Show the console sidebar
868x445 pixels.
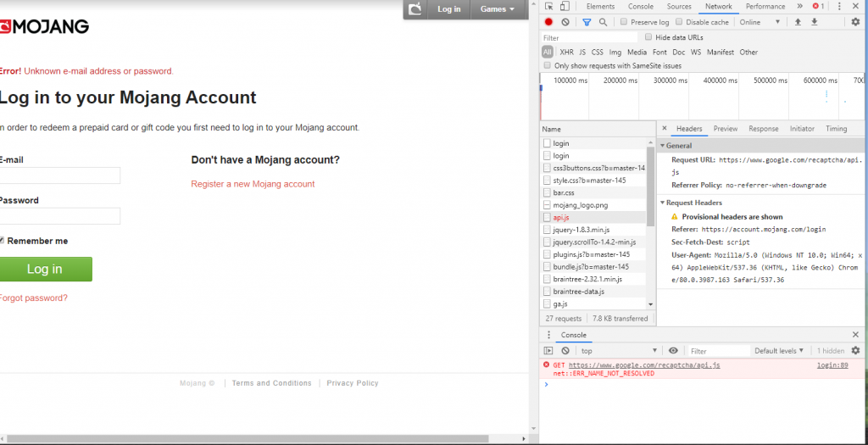coord(548,351)
